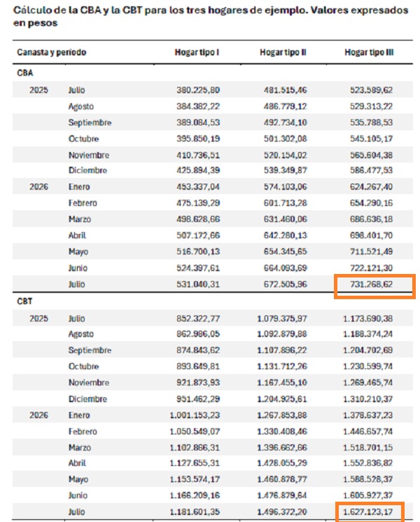Select highlighted CBA value 731.268,62
The image size is (420, 522).
[371, 284]
